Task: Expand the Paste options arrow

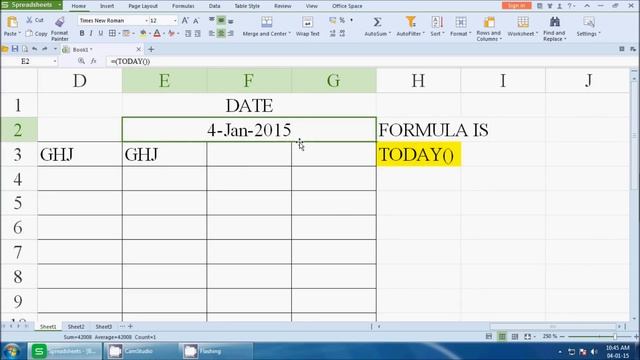Action: tap(20, 33)
